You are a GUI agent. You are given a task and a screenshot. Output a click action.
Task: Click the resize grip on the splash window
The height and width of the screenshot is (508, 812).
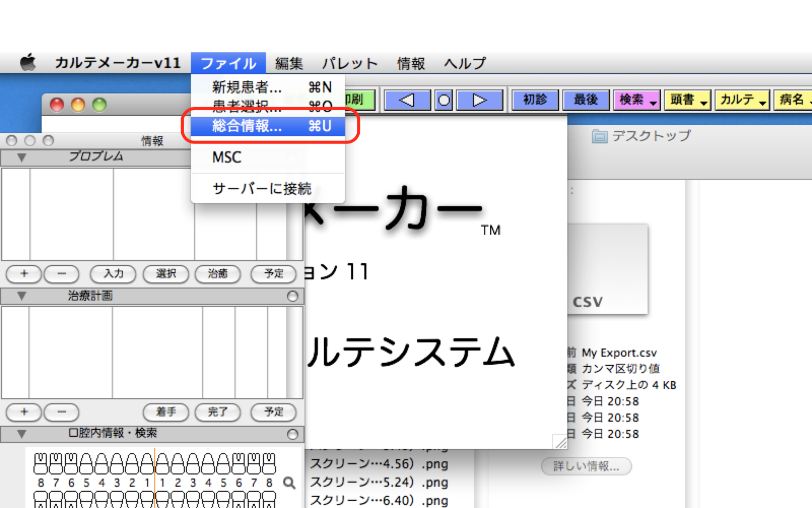coord(560,442)
